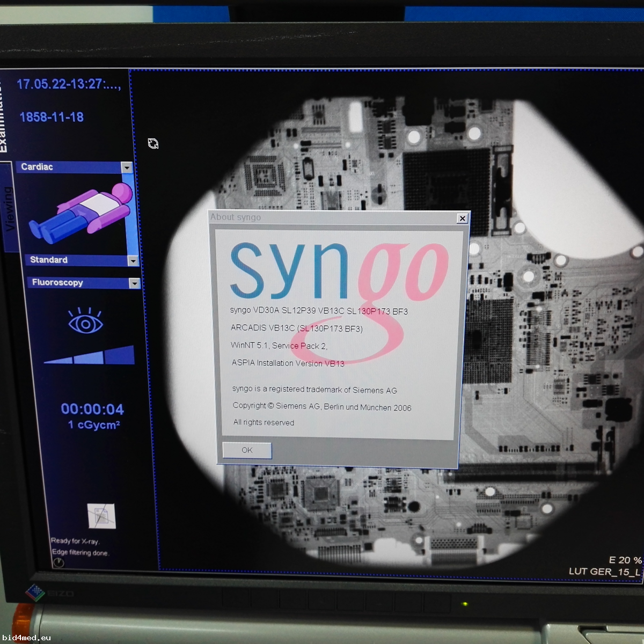Image resolution: width=644 pixels, height=644 pixels.
Task: Click the clock icon at bottom left
Action: [58, 562]
